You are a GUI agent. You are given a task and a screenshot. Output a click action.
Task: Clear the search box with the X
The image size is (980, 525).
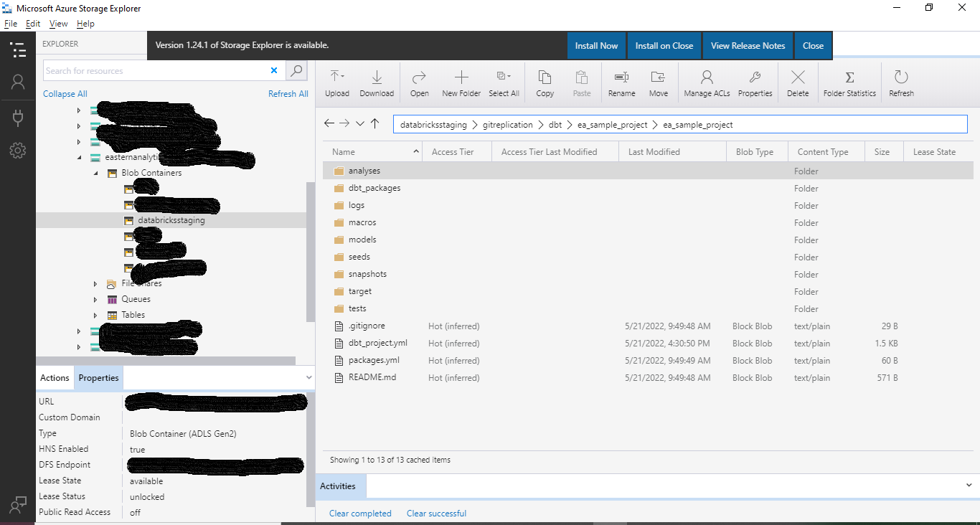(x=274, y=70)
